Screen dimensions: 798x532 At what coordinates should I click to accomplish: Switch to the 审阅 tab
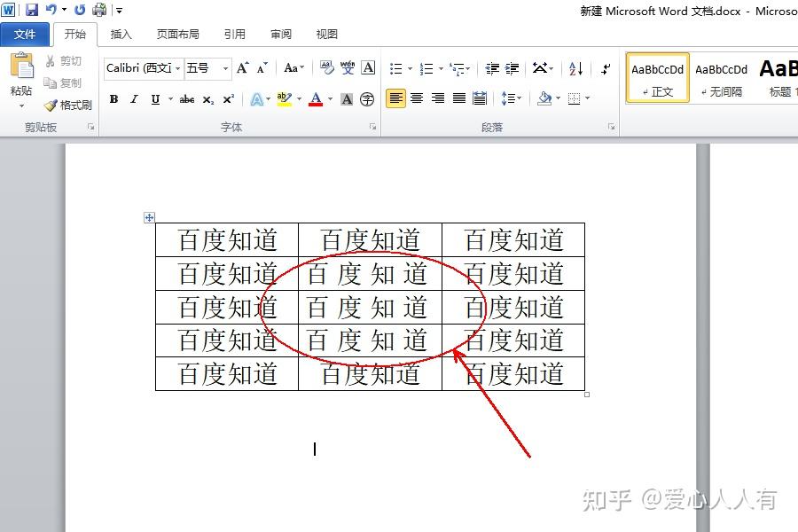click(x=280, y=34)
